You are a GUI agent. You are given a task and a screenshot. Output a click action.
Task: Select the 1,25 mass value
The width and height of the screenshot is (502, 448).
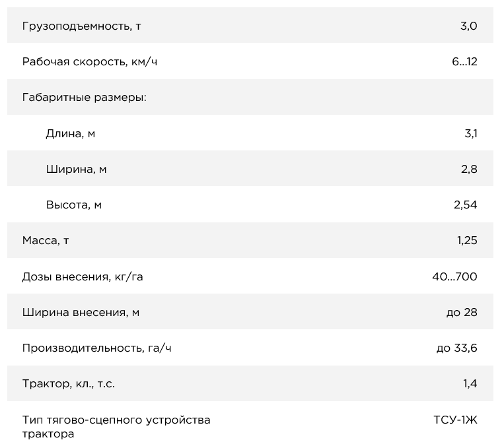[x=466, y=240]
